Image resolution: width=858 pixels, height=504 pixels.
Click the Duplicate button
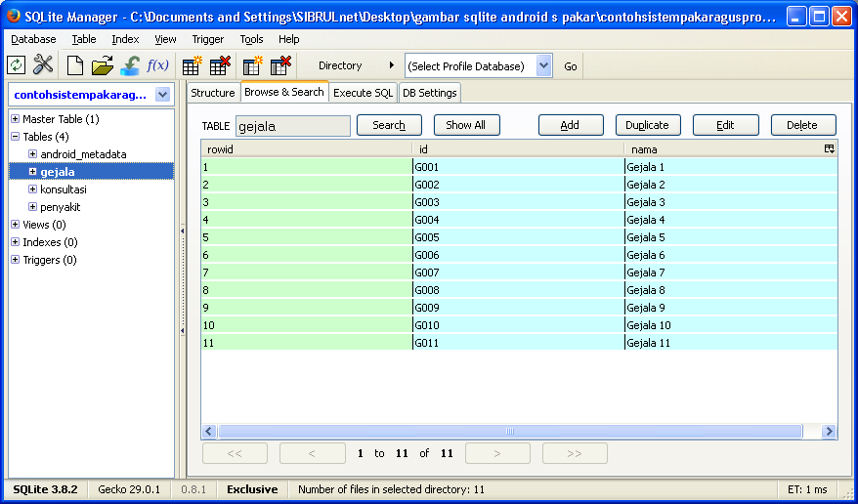648,125
